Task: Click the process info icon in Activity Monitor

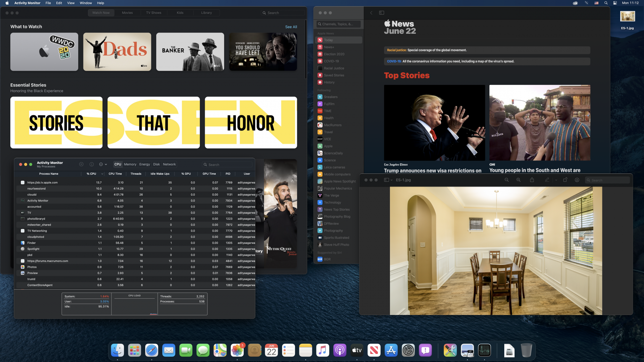Action: coord(91,164)
